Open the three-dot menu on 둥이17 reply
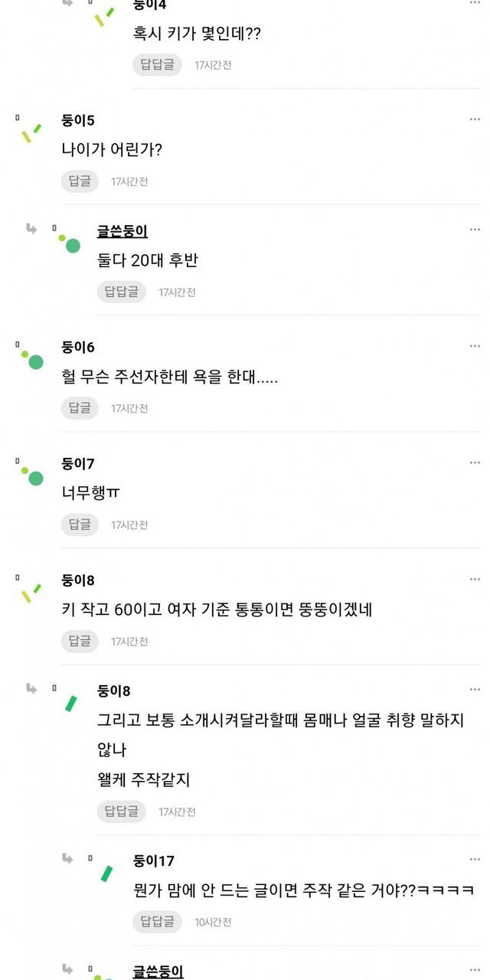 [x=475, y=861]
